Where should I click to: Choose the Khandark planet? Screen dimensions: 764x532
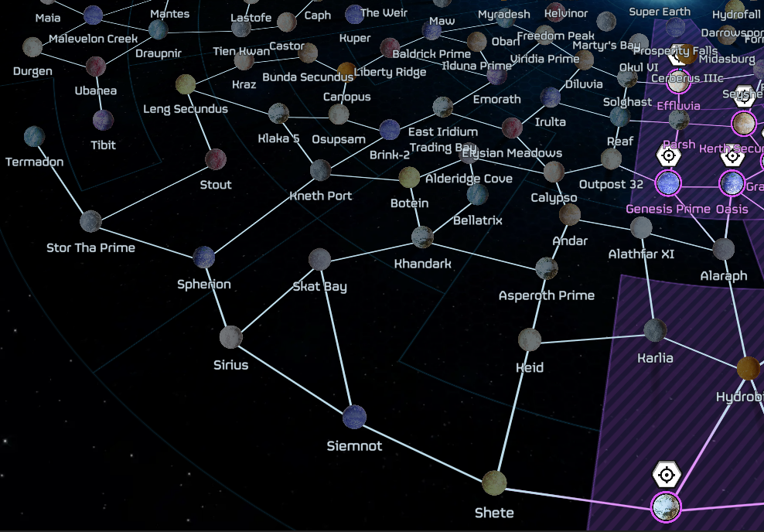(422, 237)
